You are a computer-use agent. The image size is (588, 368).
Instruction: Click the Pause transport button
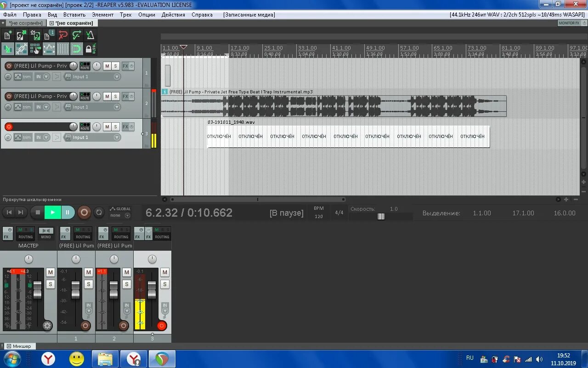(68, 213)
